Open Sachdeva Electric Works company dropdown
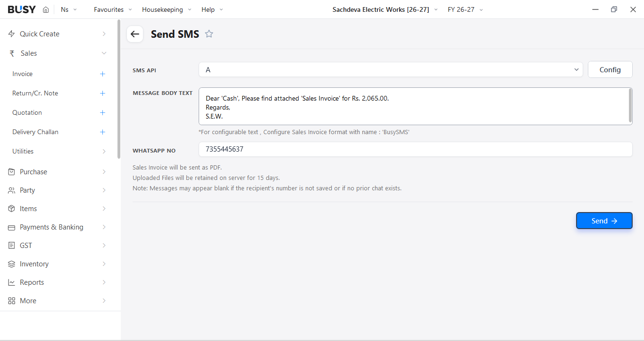Viewport: 644px width, 341px height. tap(385, 9)
